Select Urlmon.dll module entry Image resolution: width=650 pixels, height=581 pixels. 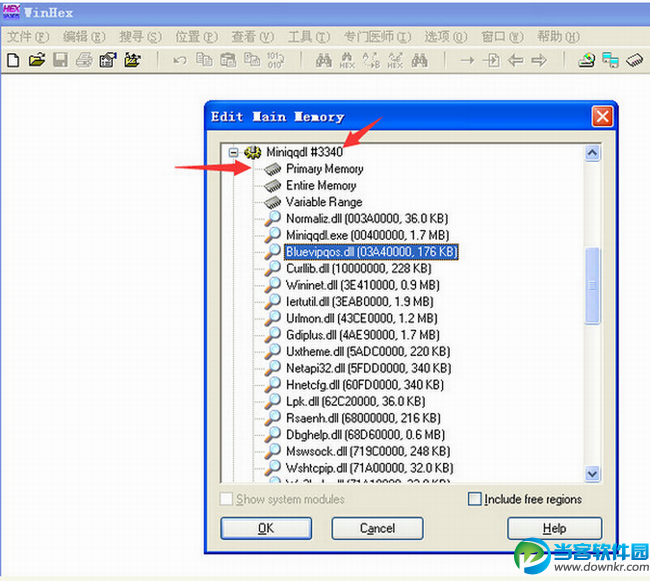(362, 318)
